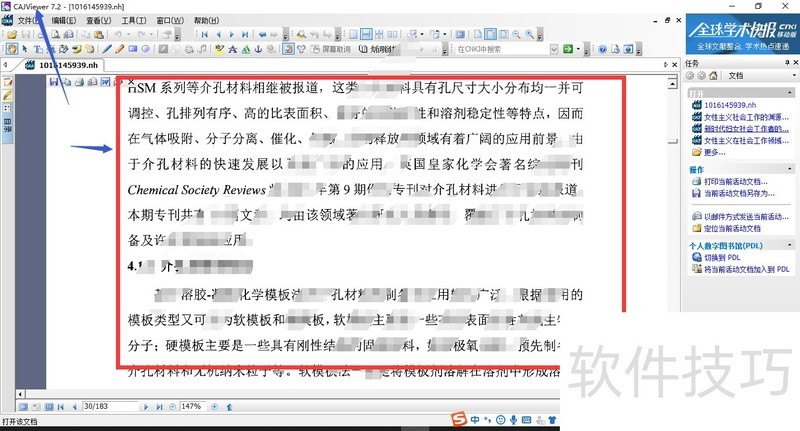
Task: Click 更多... link in the open files list
Action: [714, 152]
